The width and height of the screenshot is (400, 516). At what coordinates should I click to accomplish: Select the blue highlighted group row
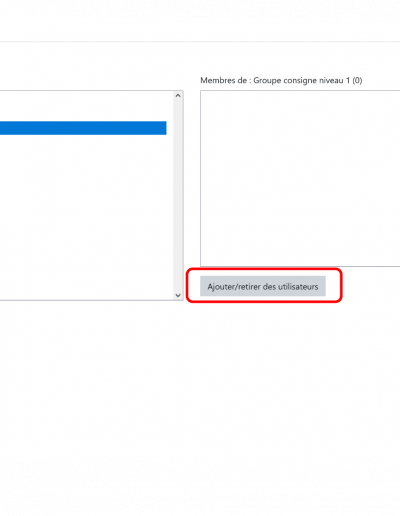(x=83, y=128)
